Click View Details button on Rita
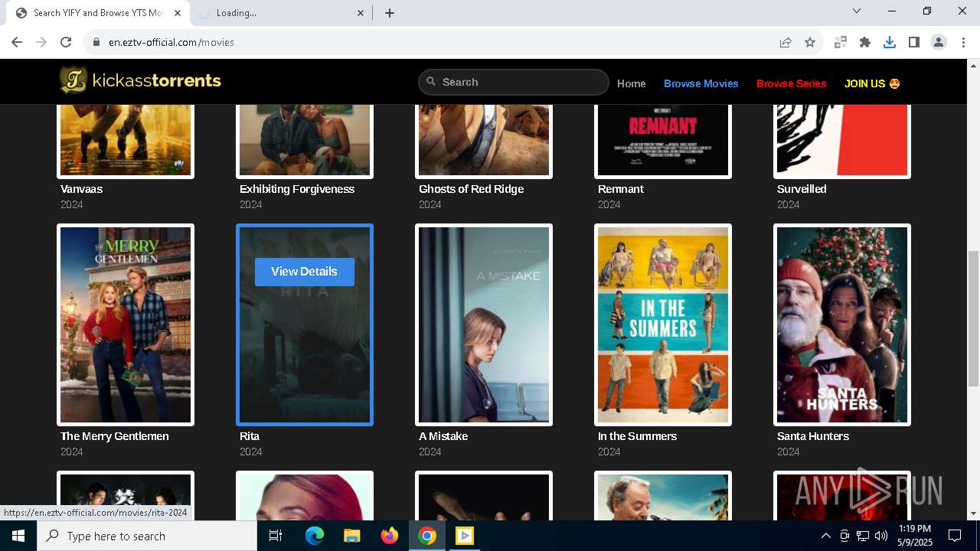 coord(305,272)
